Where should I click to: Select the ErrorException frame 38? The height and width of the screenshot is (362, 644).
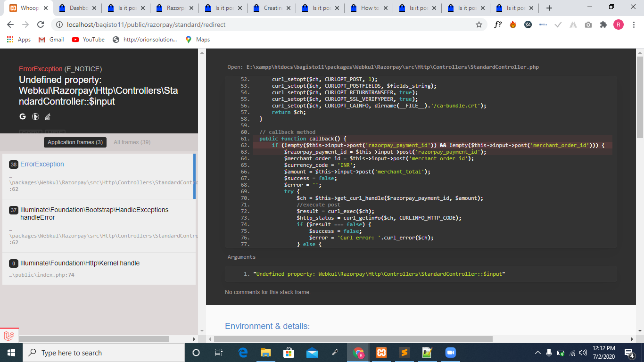pos(99,176)
